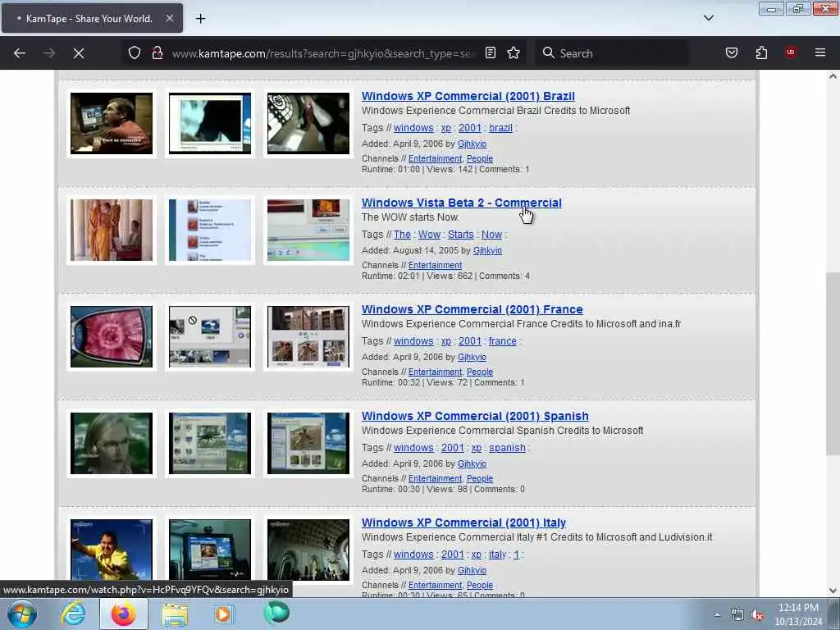This screenshot has height=630, width=840.
Task: Open Gjhkyio profile in Vista Beta 2 row
Action: pos(487,251)
